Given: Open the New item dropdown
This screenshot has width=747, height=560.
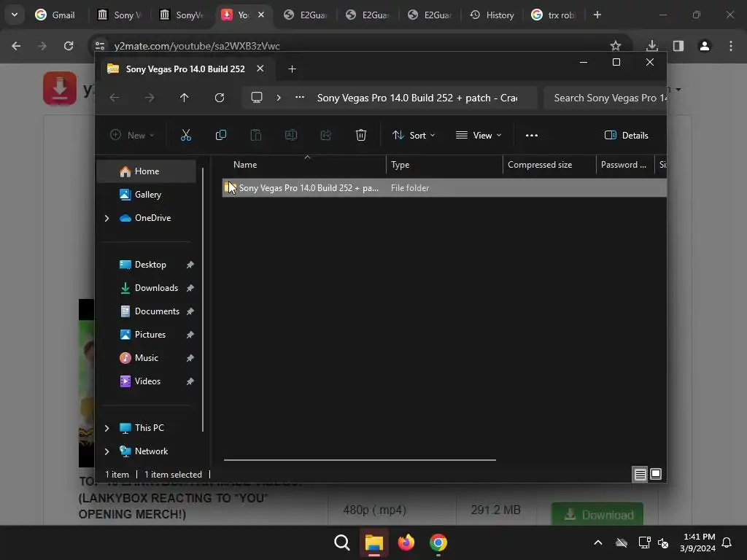Looking at the screenshot, I should point(132,135).
